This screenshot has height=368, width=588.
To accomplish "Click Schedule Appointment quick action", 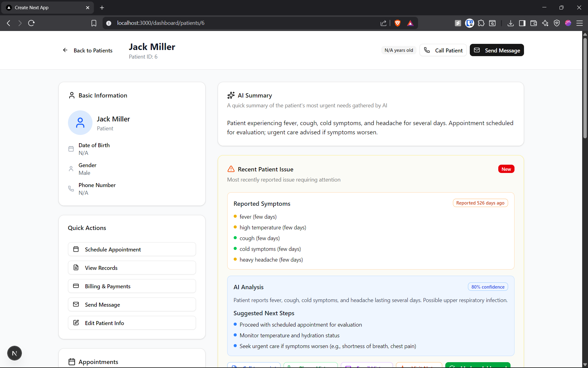I will click(x=132, y=249).
